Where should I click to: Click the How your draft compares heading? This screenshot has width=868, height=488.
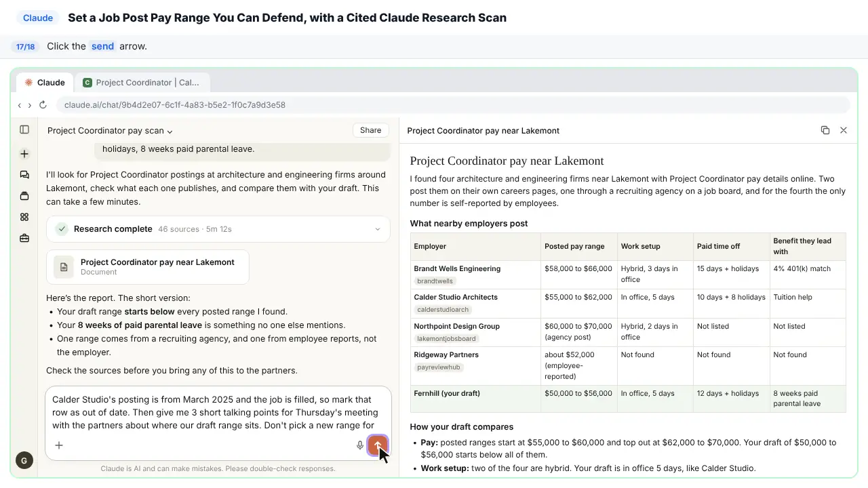point(462,427)
